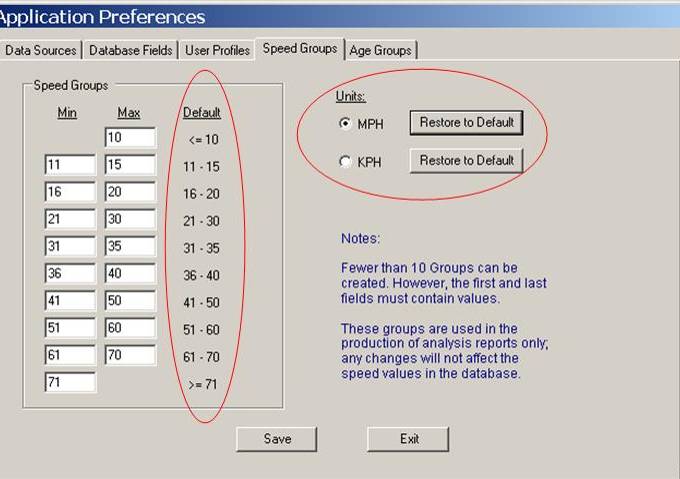
Task: Focus the Min field containing 21
Action: [x=70, y=219]
